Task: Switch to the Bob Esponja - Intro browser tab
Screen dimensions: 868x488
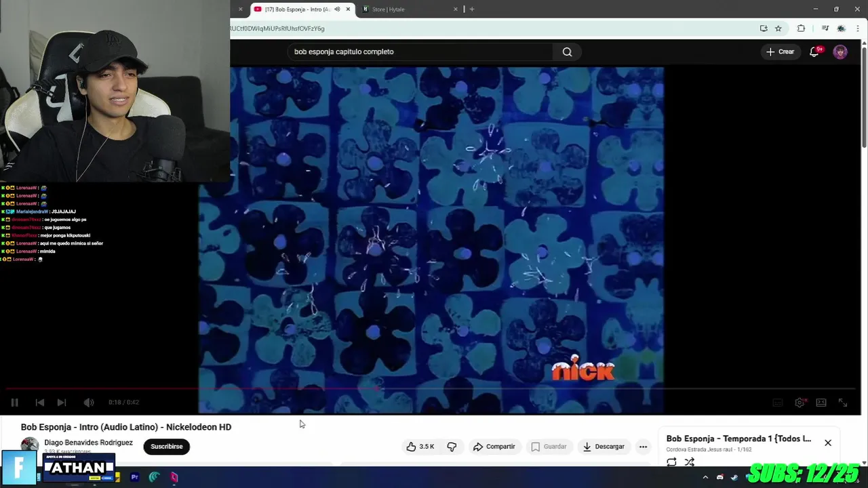Action: pos(296,9)
